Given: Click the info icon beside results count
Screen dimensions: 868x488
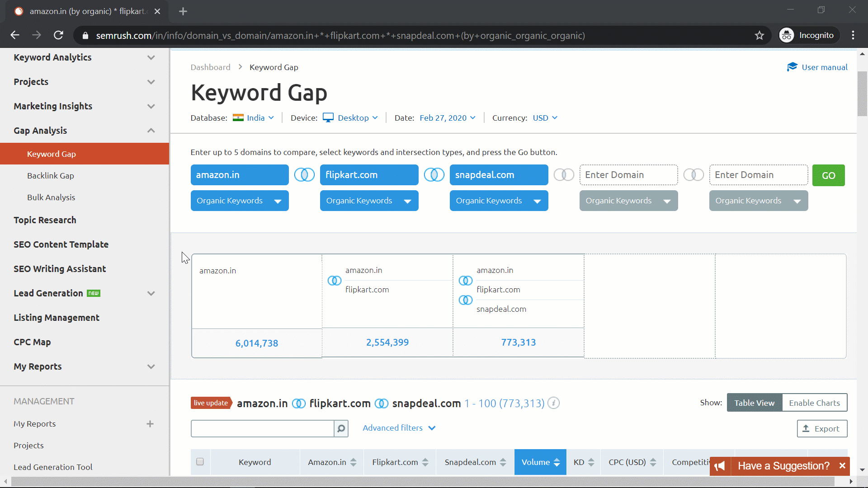Looking at the screenshot, I should click(554, 403).
